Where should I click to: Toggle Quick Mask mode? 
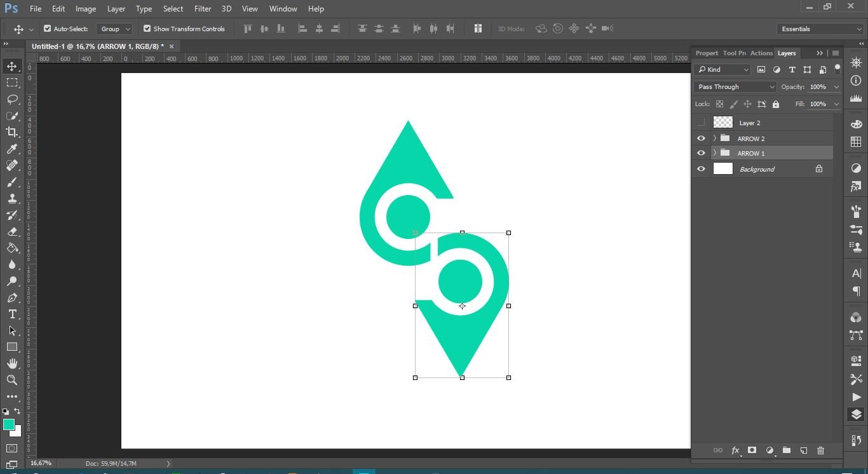pos(12,449)
